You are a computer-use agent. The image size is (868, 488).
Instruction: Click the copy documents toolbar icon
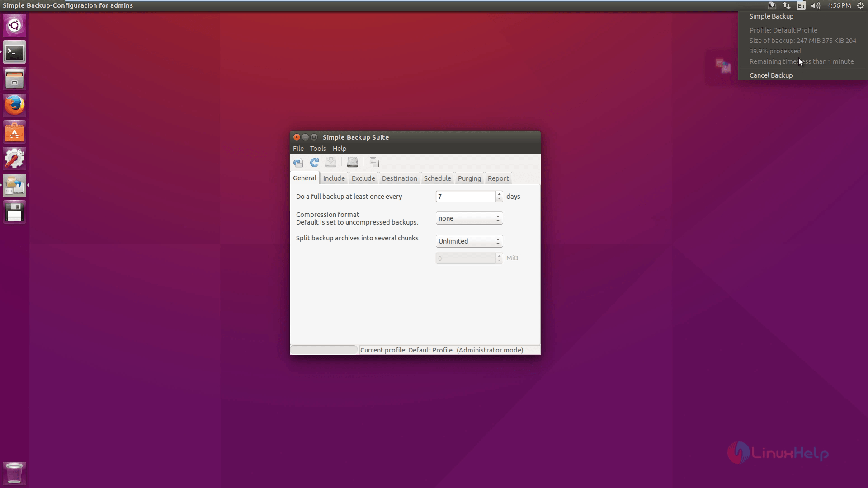pyautogui.click(x=374, y=162)
